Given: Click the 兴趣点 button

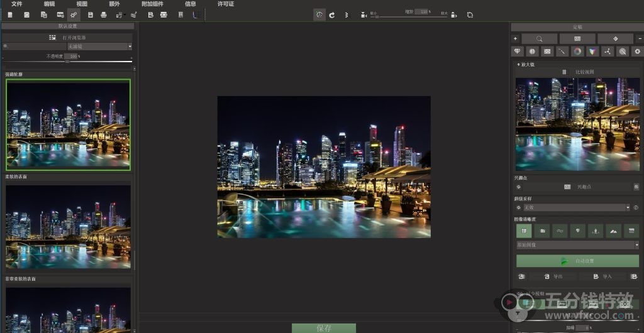Looking at the screenshot, I should [x=577, y=187].
